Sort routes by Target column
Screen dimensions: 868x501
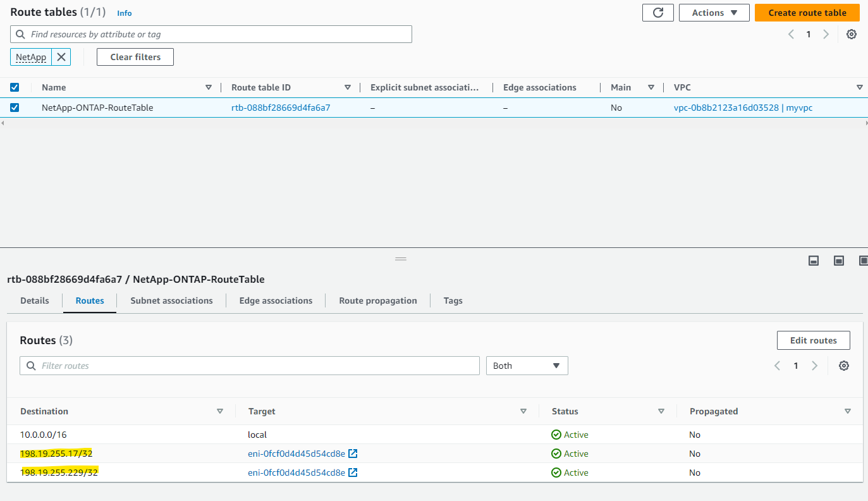(x=523, y=411)
